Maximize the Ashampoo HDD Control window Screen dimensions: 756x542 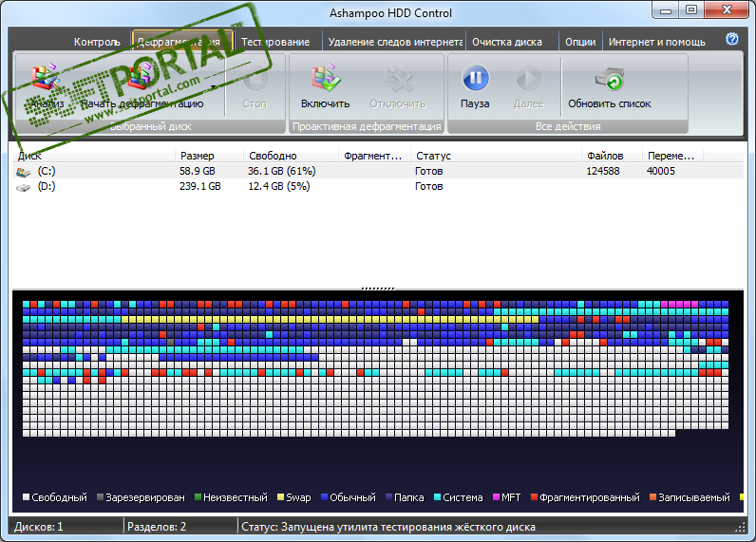pos(691,10)
